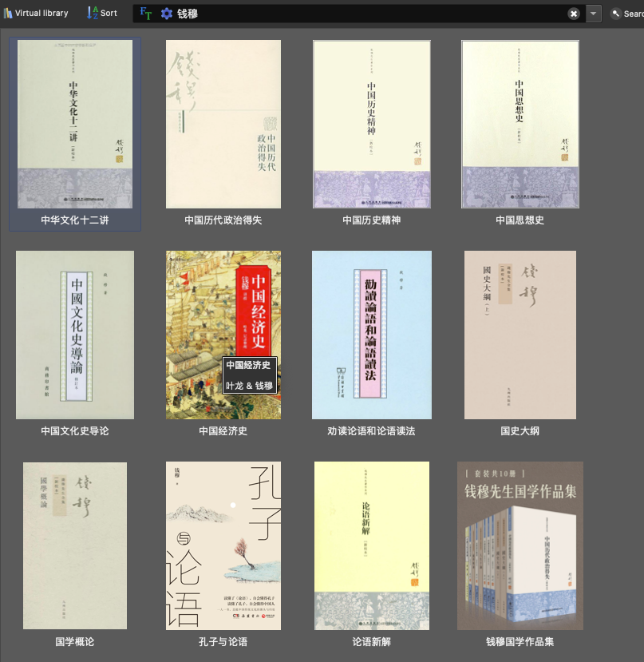Viewport: 644px width, 662px height.
Task: Click the title text 中国历代政治得失
Action: tap(223, 220)
